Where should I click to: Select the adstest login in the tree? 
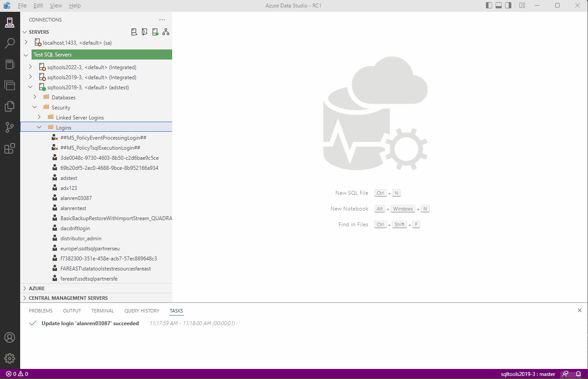[x=69, y=178]
